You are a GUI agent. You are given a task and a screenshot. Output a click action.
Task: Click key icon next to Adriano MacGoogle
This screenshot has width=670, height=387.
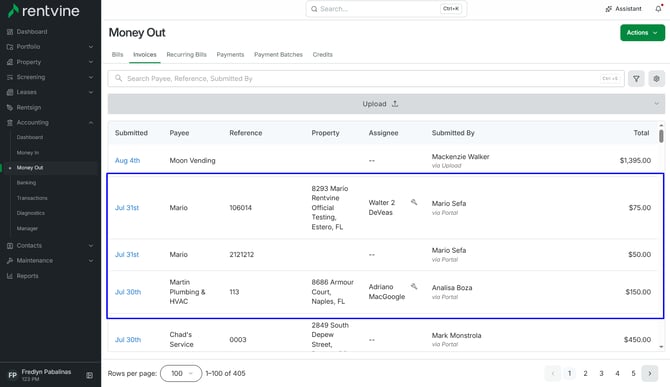pyautogui.click(x=414, y=286)
